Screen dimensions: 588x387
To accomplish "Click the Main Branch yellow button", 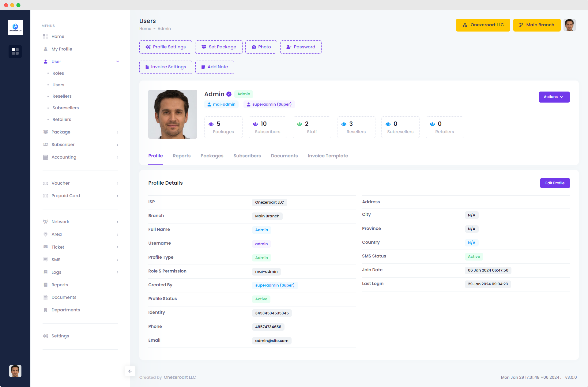I will tap(537, 25).
